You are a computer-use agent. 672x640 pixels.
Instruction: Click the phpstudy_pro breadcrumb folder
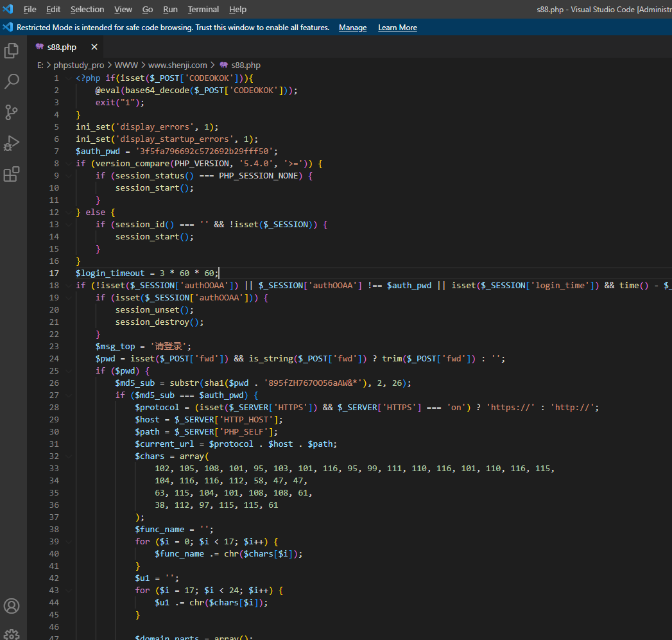coord(79,65)
